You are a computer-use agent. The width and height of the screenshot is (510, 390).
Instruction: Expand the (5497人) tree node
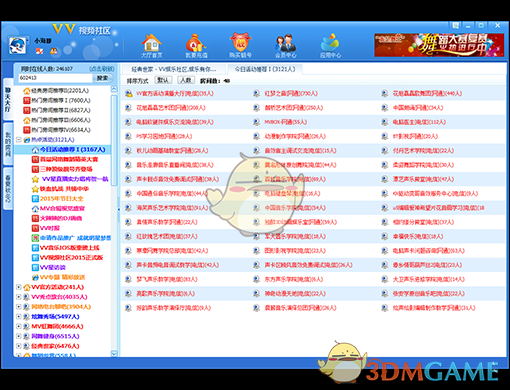19,316
